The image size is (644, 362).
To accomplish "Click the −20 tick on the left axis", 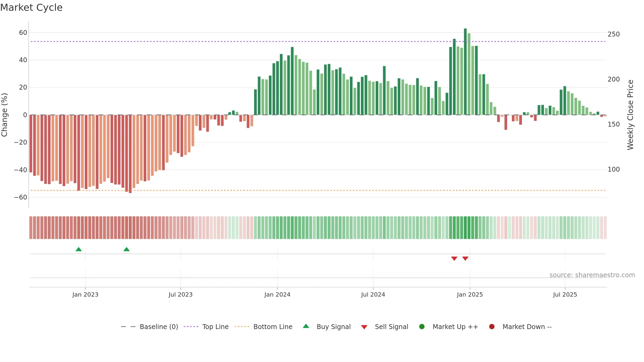I will point(21,142).
